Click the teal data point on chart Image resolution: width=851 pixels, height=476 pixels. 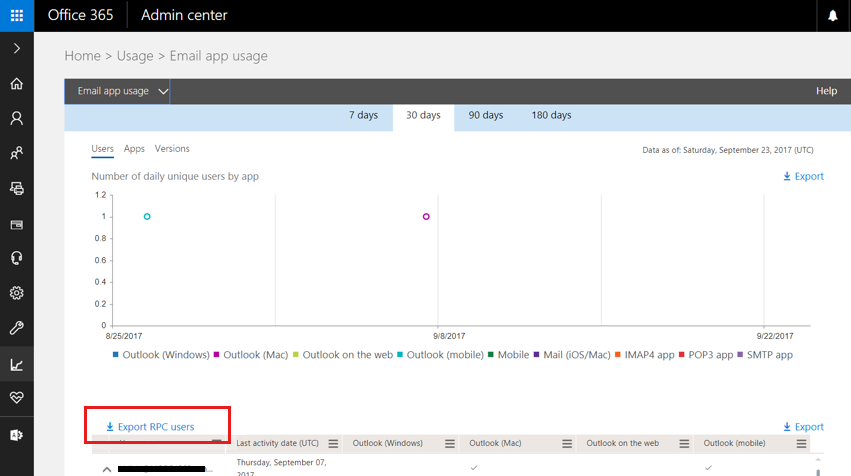147,217
